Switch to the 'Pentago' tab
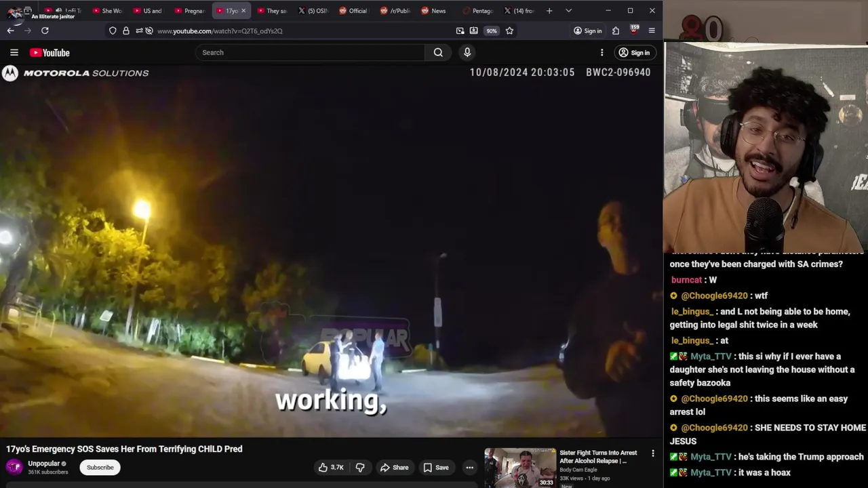The width and height of the screenshot is (868, 488). point(478,11)
